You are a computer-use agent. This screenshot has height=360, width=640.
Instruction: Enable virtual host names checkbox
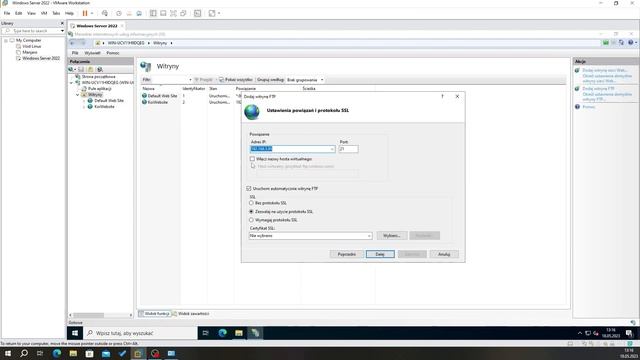click(252, 159)
